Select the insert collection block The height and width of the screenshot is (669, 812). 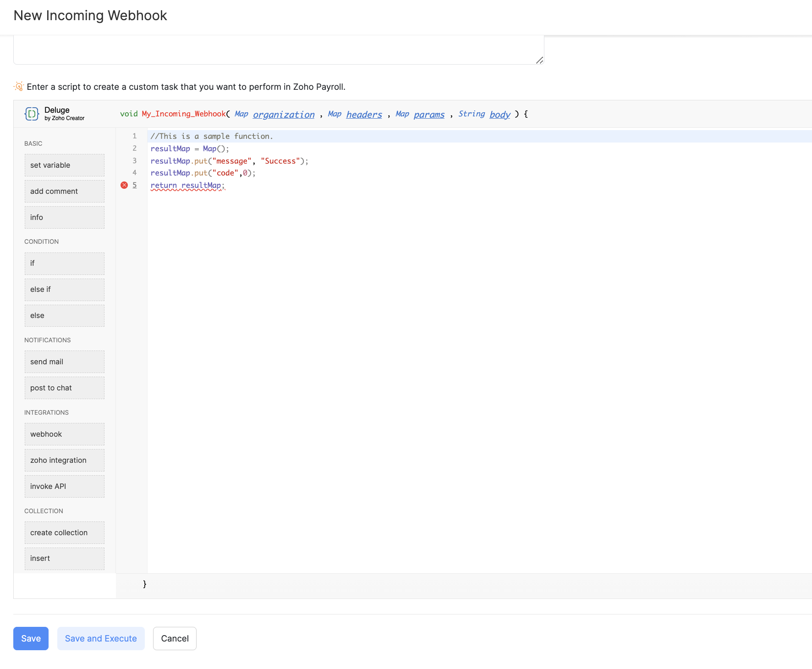coord(65,559)
